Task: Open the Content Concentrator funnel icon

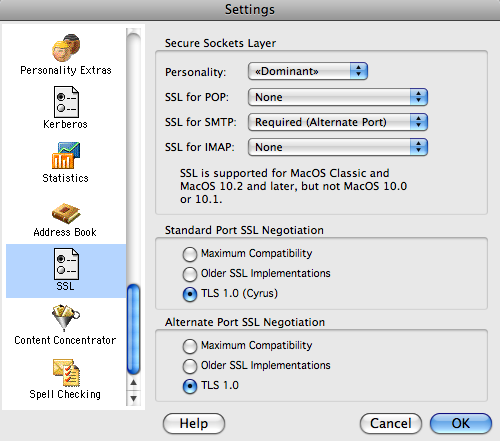Action: (66, 317)
